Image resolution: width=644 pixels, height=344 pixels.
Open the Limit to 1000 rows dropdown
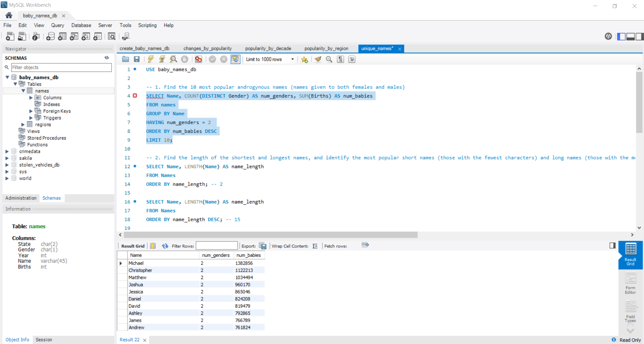point(292,59)
